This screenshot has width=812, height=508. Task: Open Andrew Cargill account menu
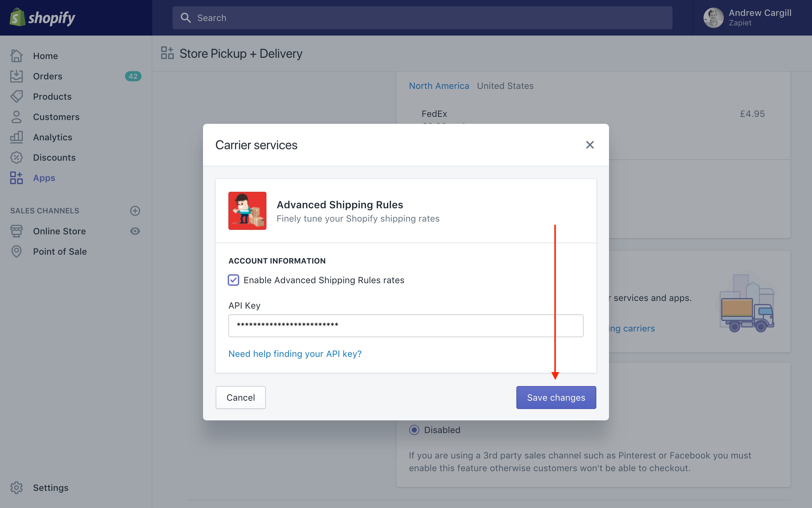coord(752,18)
